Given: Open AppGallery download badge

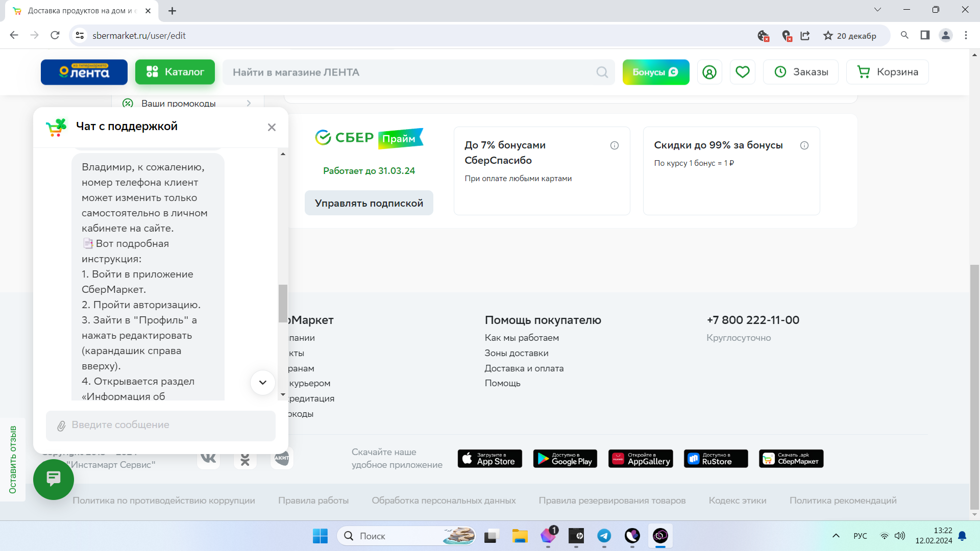Looking at the screenshot, I should 641,459.
